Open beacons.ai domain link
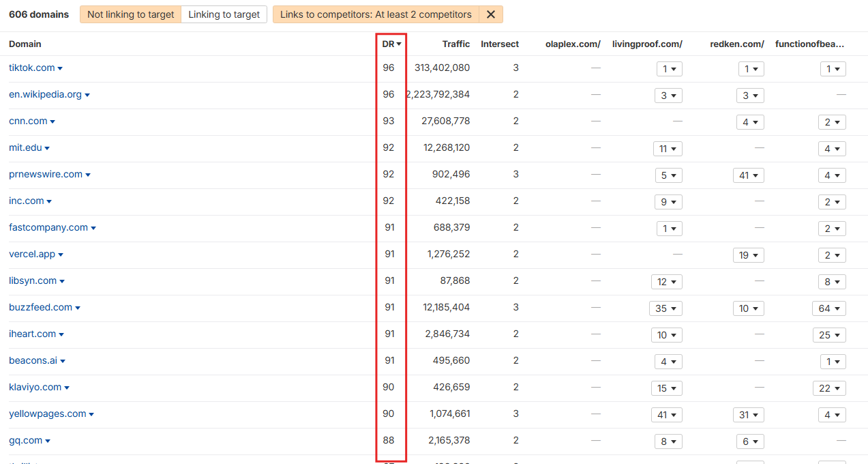 click(33, 360)
